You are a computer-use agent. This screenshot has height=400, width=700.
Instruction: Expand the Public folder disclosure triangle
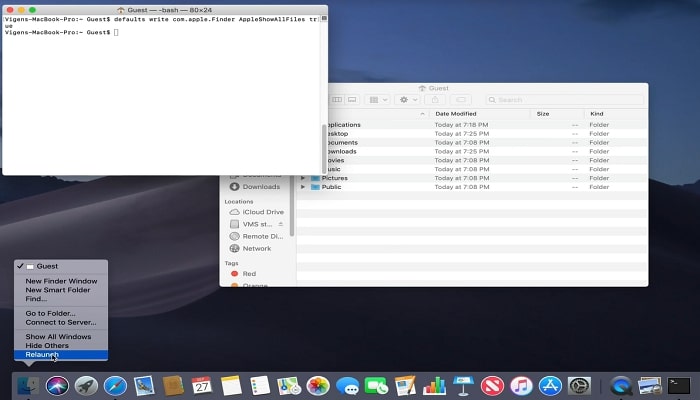pos(303,187)
